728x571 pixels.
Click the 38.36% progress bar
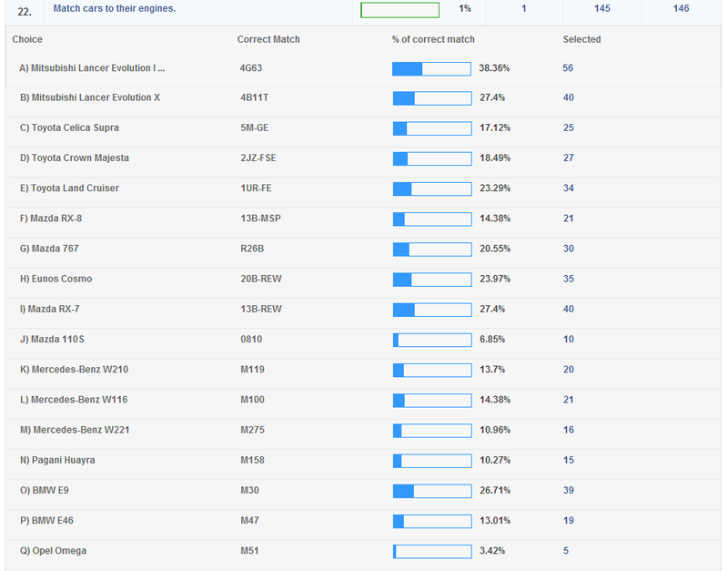coord(431,69)
